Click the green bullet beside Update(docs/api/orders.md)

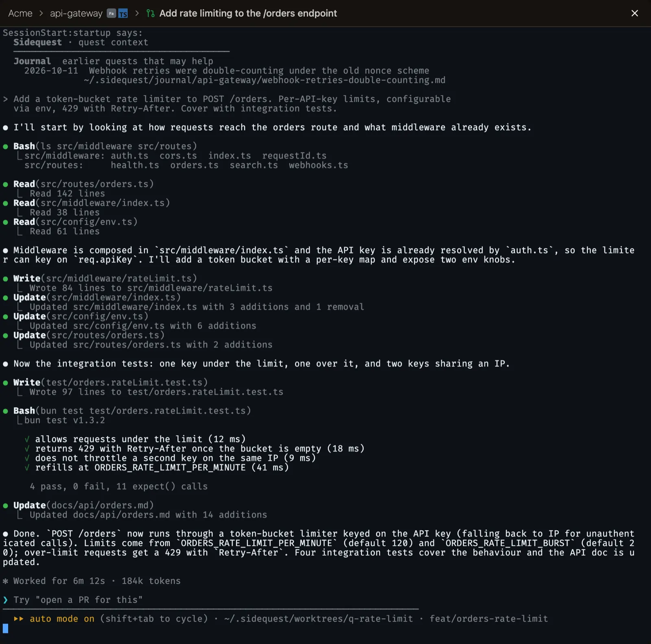[5, 506]
